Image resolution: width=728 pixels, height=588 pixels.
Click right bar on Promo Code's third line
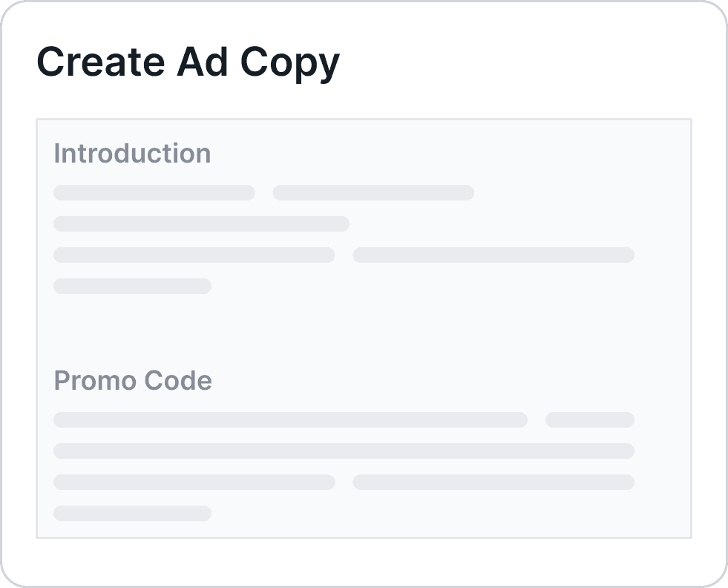pyautogui.click(x=493, y=482)
